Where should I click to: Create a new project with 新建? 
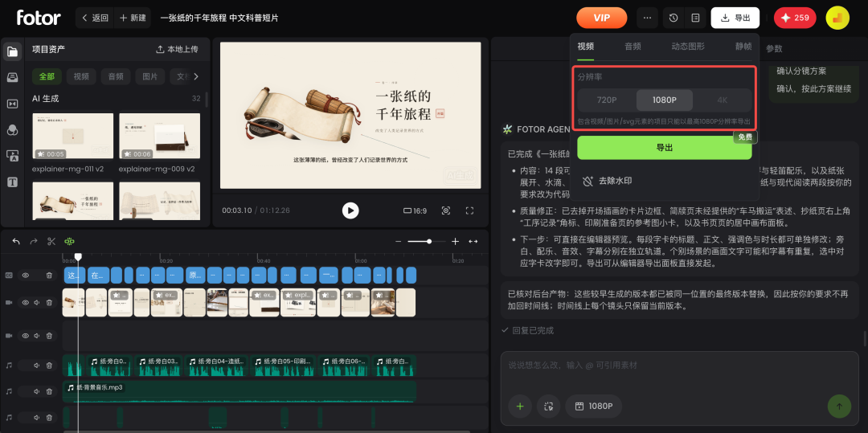coord(133,18)
